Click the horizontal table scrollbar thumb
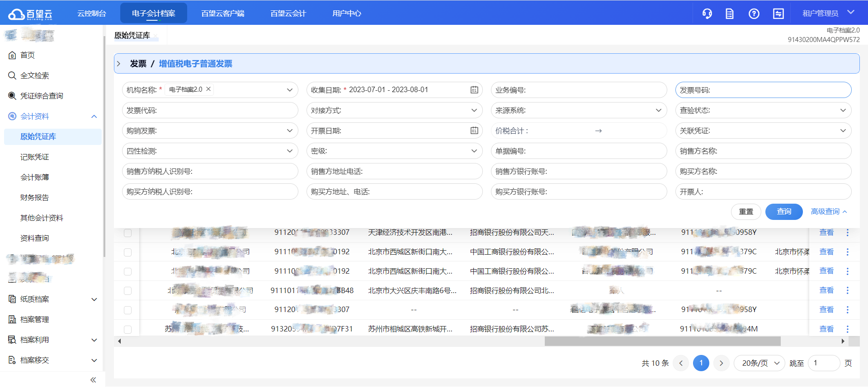 click(663, 341)
